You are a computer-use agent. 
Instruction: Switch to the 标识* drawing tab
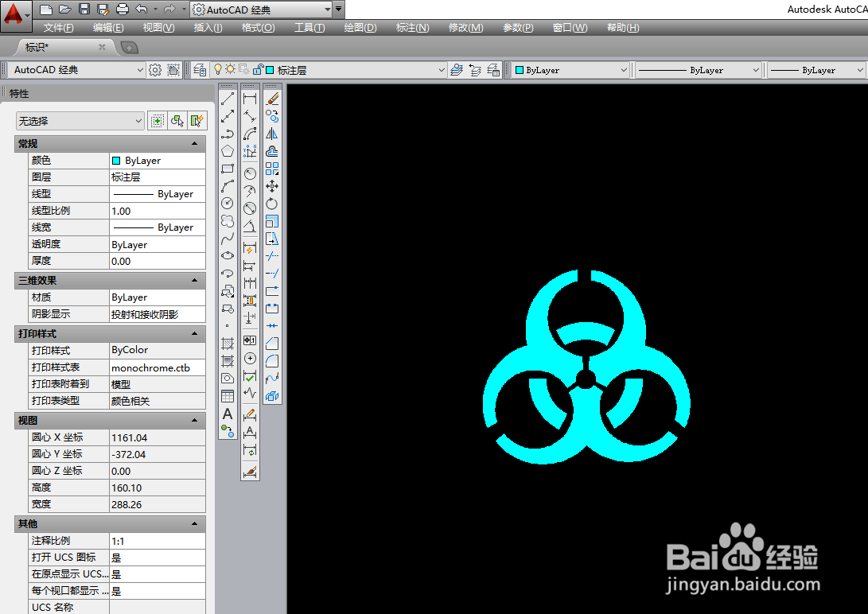pos(37,48)
